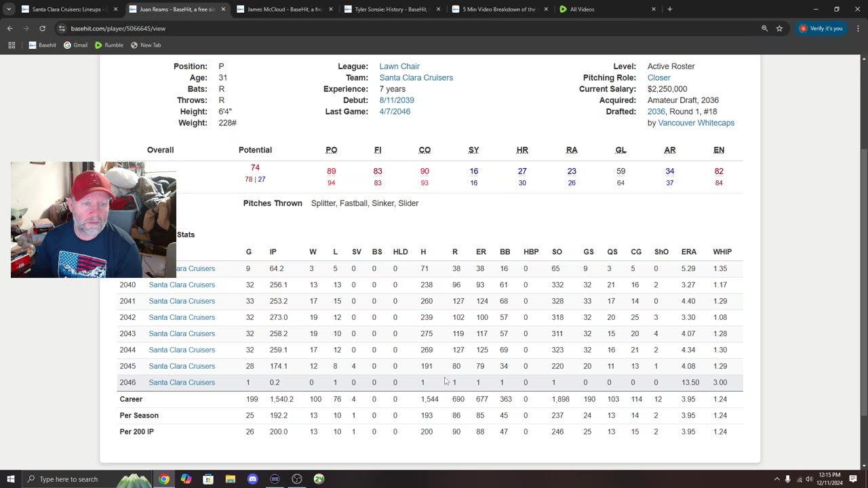This screenshot has height=488, width=868.
Task: Open the debut date 8/11/2039 link
Action: click(x=397, y=100)
